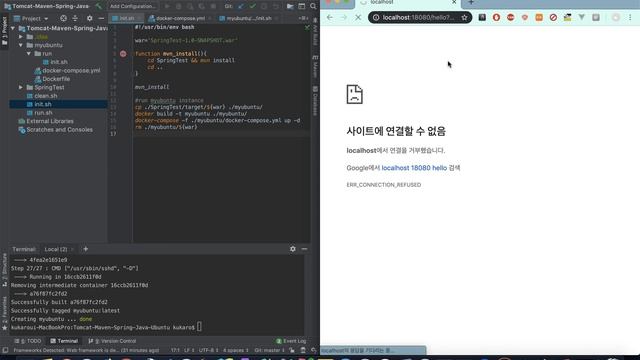Screen dimensions: 640x360
Task: Hide the Project panel with minus icon
Action: coord(101,18)
